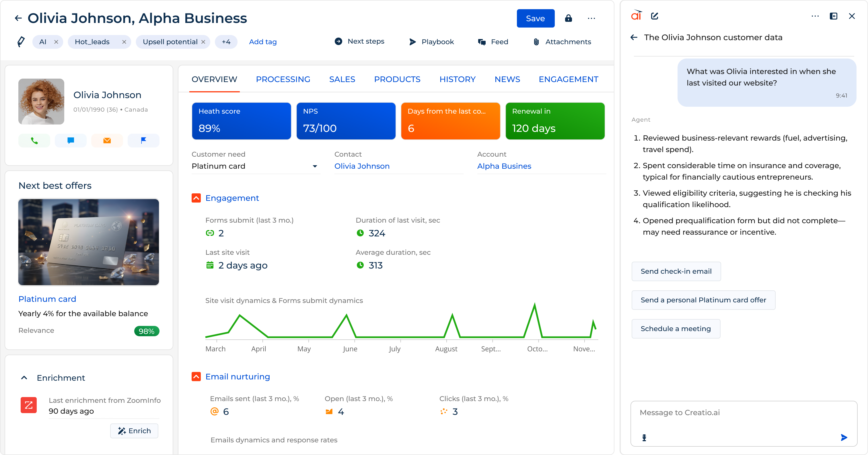This screenshot has height=455, width=868.
Task: Collapse the AI panel with the panel-arrow icon
Action: click(x=834, y=16)
